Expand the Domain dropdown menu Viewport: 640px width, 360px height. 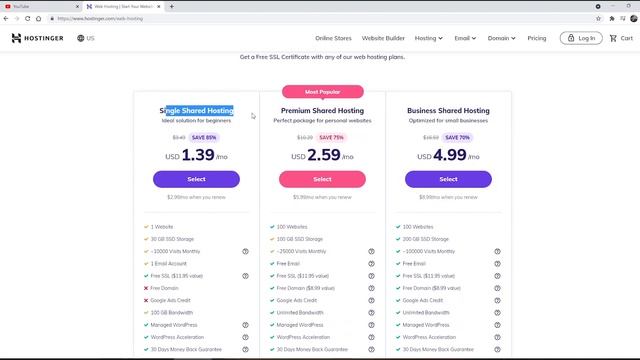click(x=501, y=38)
